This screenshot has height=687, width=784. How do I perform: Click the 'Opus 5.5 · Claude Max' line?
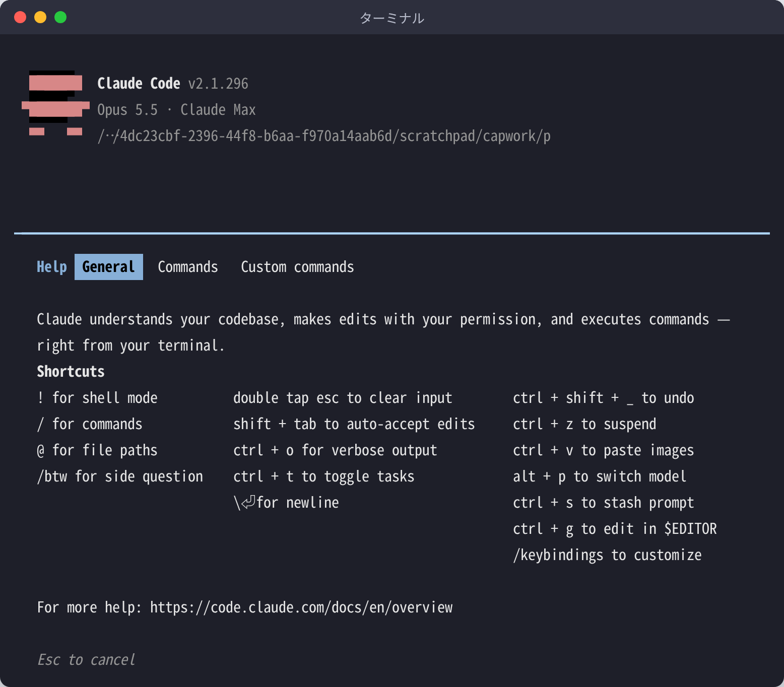pyautogui.click(x=176, y=110)
